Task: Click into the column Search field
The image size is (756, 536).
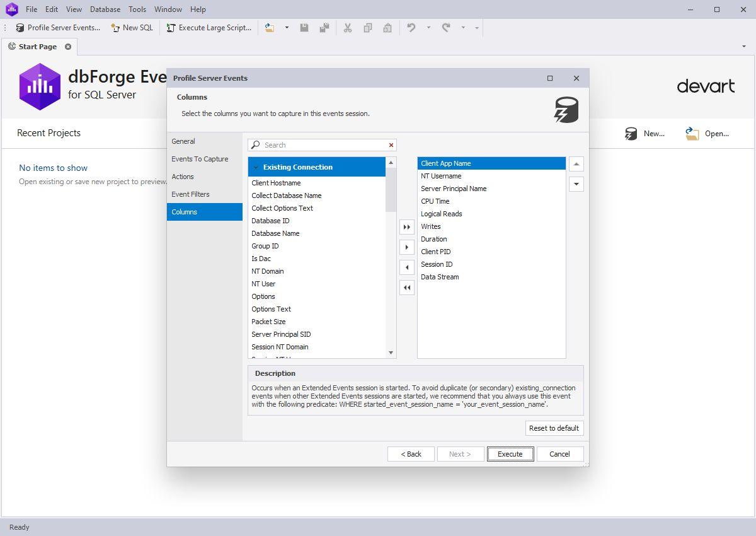Action: click(x=321, y=145)
